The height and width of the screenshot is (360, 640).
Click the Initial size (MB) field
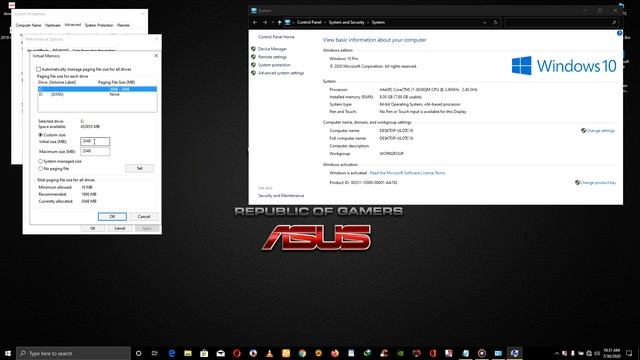[95, 141]
